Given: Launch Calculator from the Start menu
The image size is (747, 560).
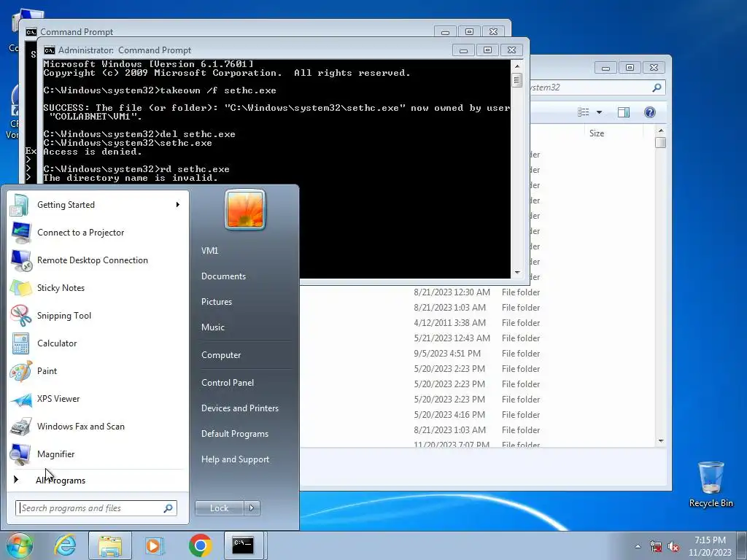Looking at the screenshot, I should [x=98, y=343].
